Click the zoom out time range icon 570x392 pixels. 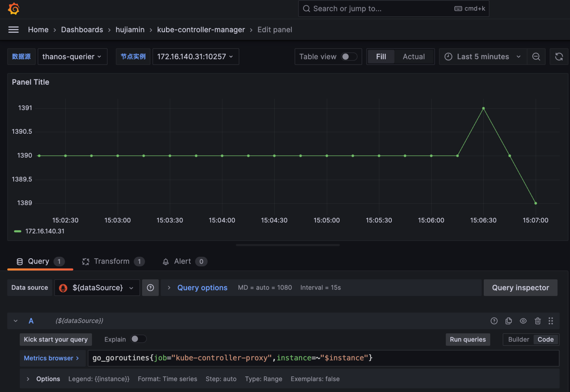(536, 57)
